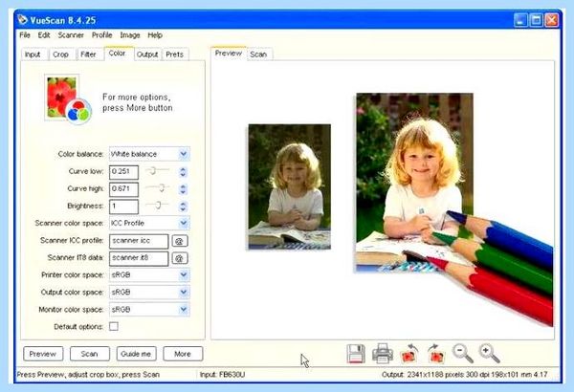The width and height of the screenshot is (574, 392).
Task: Click the More button
Action: 183,354
